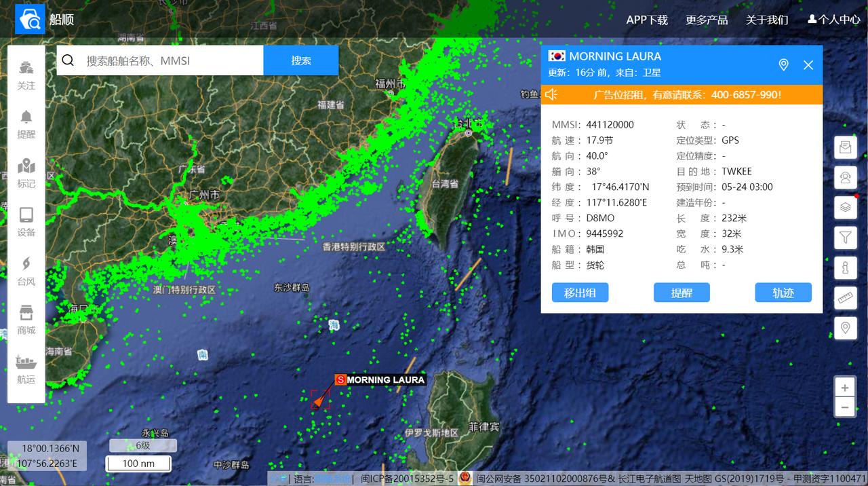Image resolution: width=868 pixels, height=486 pixels.
Task: Click the loudspeaker announcement icon
Action: [551, 94]
